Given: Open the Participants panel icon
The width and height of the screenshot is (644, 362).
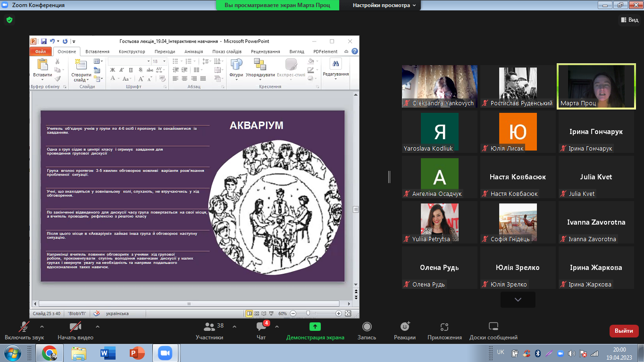Looking at the screenshot, I should click(x=209, y=327).
